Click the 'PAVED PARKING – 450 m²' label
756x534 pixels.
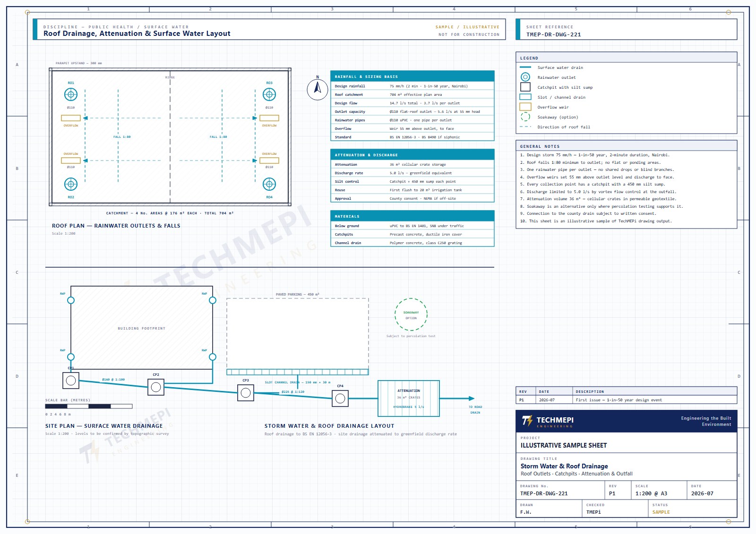pyautogui.click(x=298, y=294)
